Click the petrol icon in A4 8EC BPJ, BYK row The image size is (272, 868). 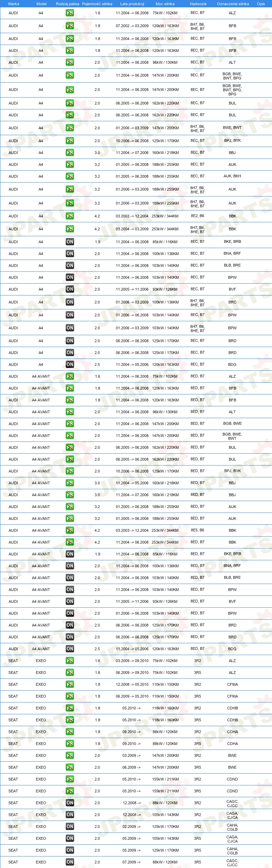click(x=70, y=141)
